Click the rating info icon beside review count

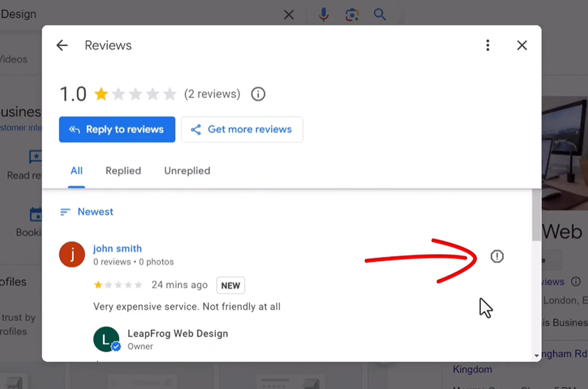point(258,94)
